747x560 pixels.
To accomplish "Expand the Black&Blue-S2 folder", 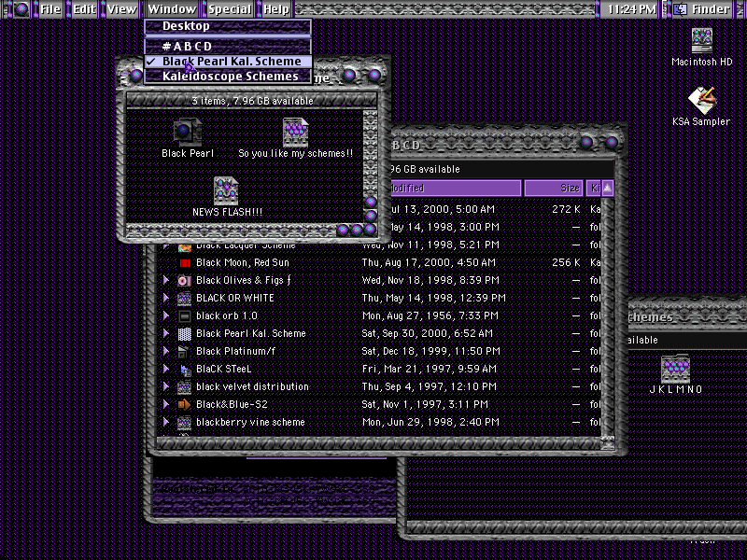I will tap(166, 404).
